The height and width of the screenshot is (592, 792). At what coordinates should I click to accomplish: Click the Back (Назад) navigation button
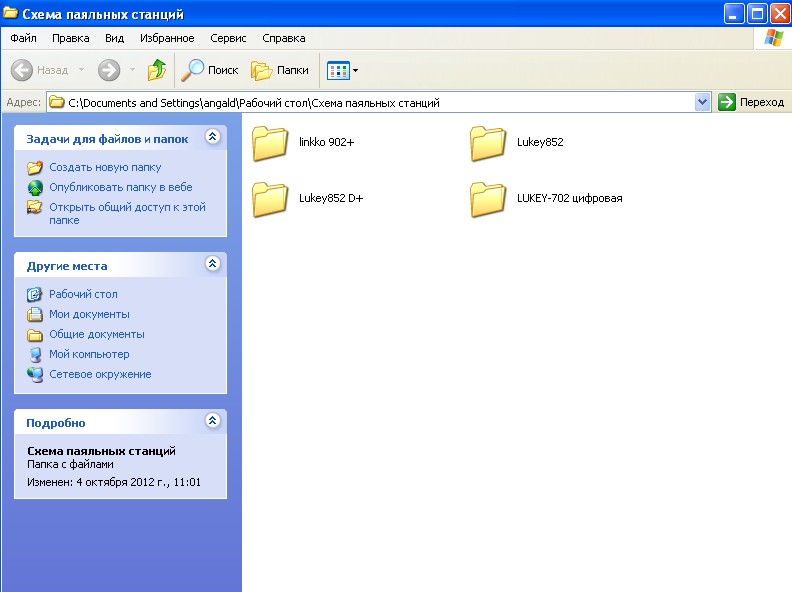coord(40,70)
